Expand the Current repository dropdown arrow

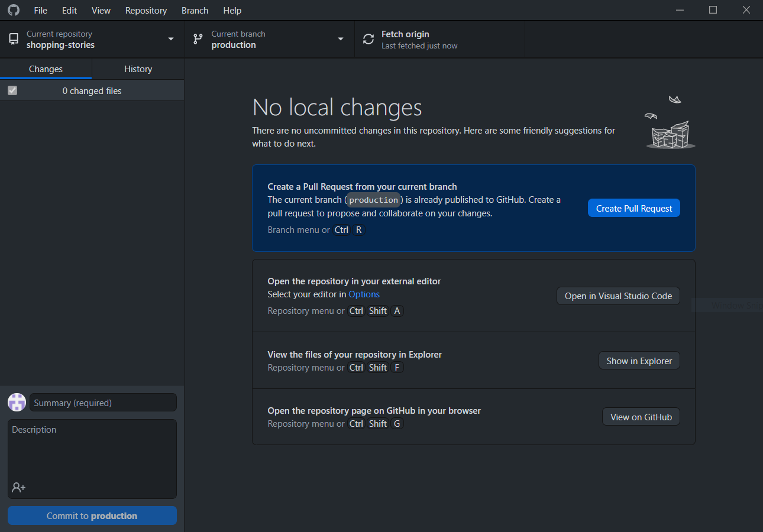click(171, 39)
